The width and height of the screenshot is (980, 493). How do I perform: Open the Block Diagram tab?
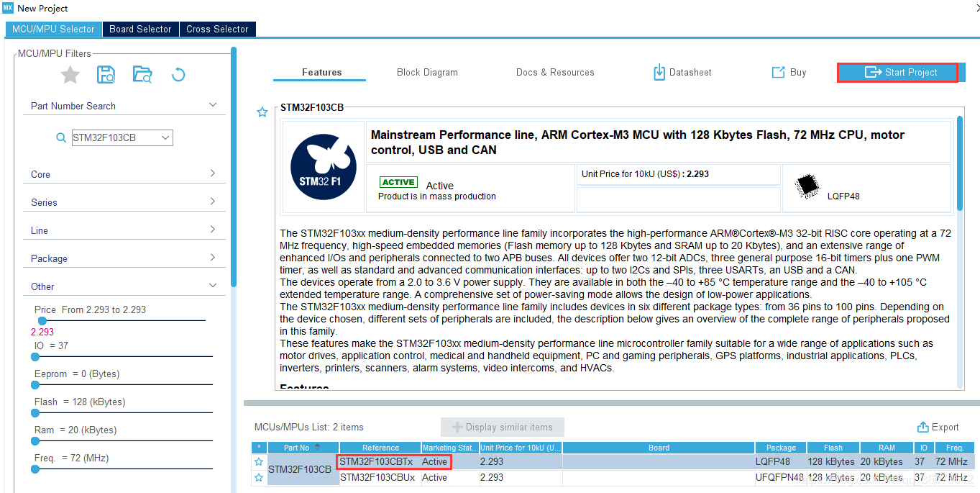(x=427, y=72)
